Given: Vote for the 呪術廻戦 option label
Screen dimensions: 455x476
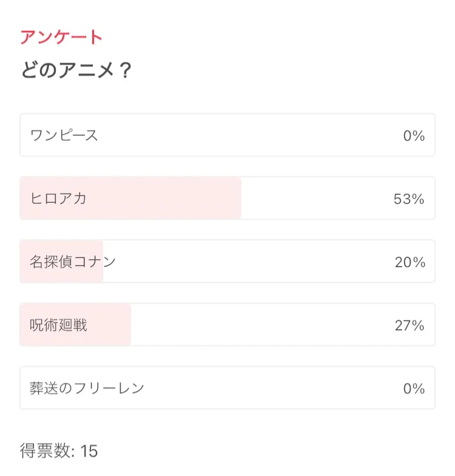Looking at the screenshot, I should (59, 325).
